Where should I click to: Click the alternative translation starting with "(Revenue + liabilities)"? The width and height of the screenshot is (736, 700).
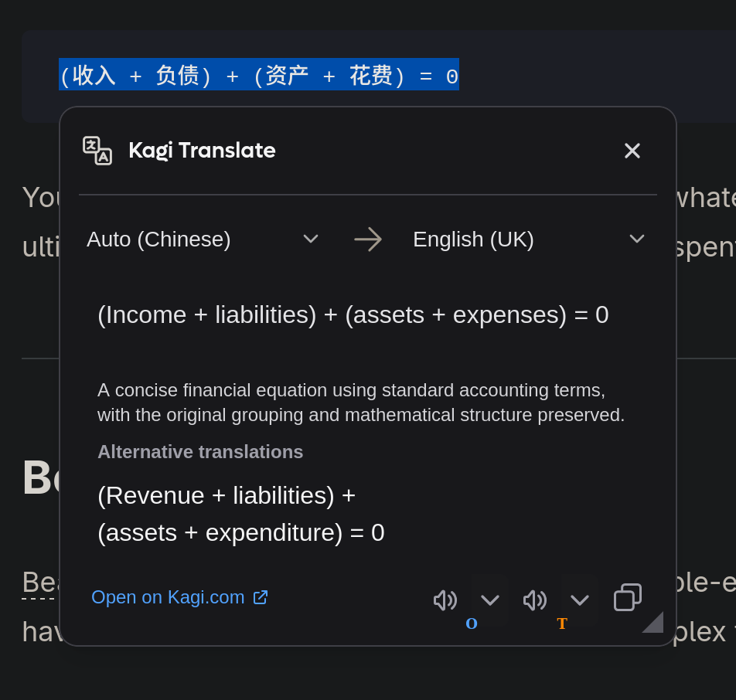(240, 514)
